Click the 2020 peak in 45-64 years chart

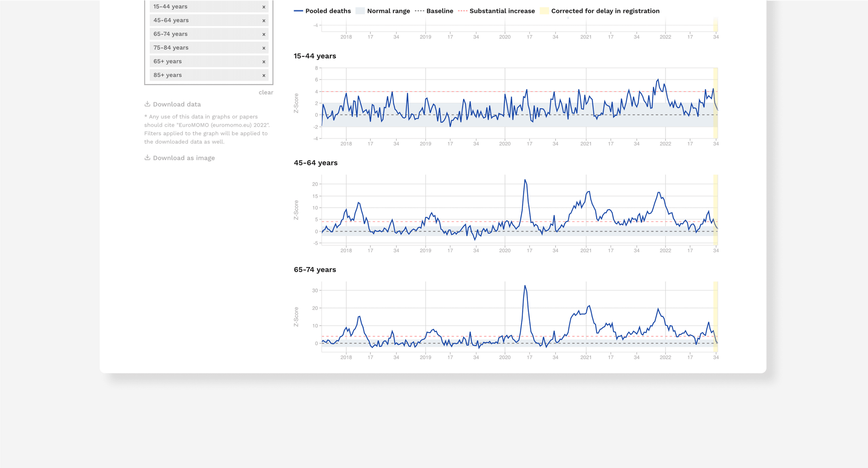coord(525,180)
